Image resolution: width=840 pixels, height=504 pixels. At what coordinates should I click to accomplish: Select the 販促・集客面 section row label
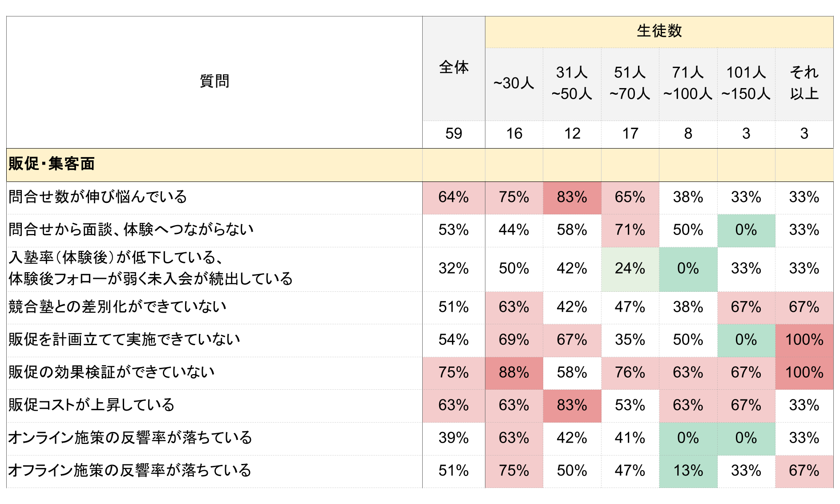pyautogui.click(x=52, y=164)
